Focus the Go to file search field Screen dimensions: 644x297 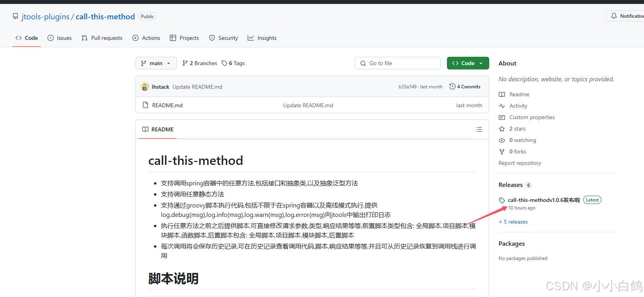tap(398, 63)
